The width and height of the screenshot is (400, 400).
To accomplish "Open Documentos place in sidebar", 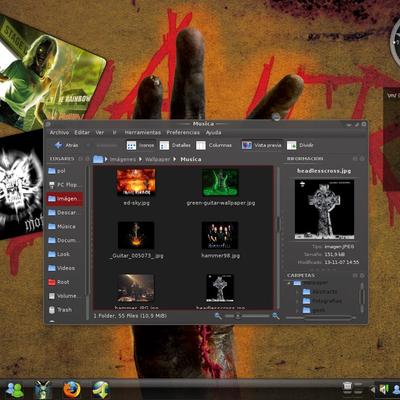I will [x=65, y=240].
